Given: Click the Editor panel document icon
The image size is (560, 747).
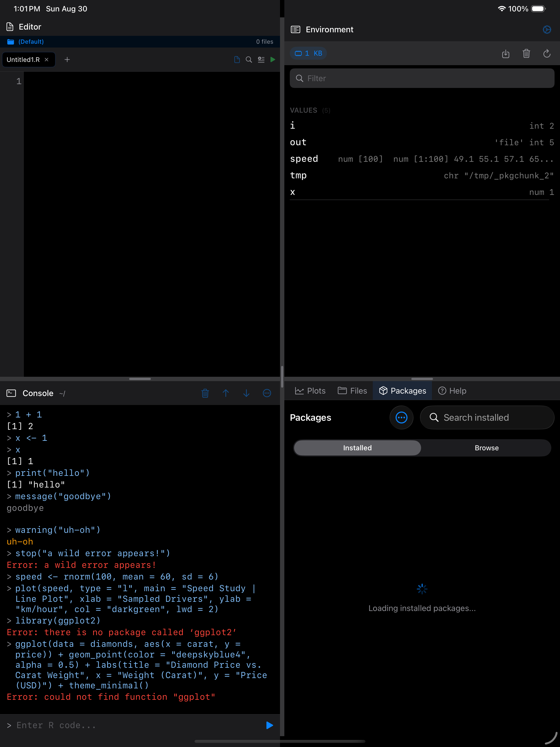Looking at the screenshot, I should (10, 27).
